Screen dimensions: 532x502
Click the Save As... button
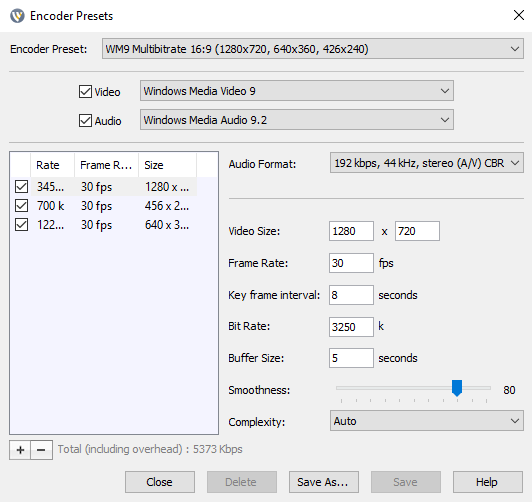pyautogui.click(x=324, y=482)
